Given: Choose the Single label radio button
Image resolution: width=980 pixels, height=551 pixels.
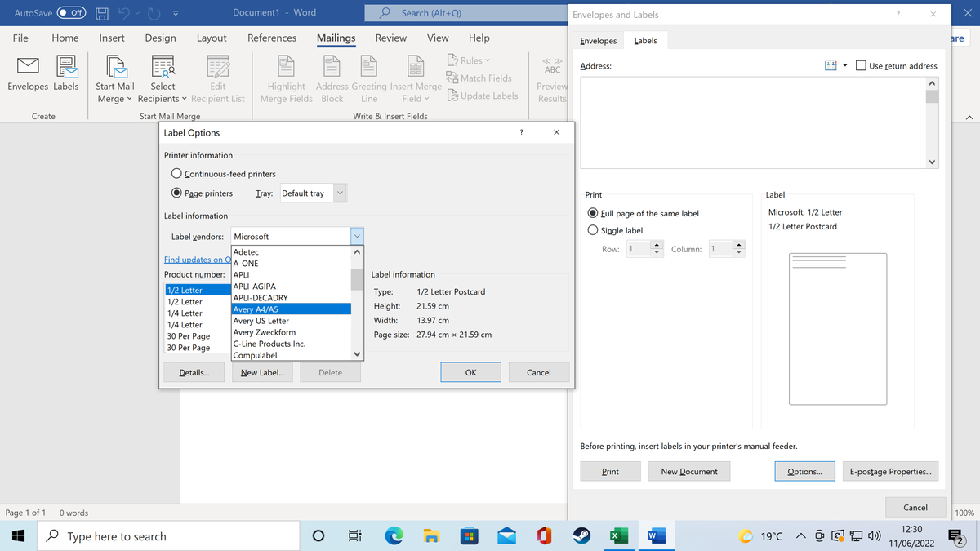Looking at the screenshot, I should (x=594, y=230).
